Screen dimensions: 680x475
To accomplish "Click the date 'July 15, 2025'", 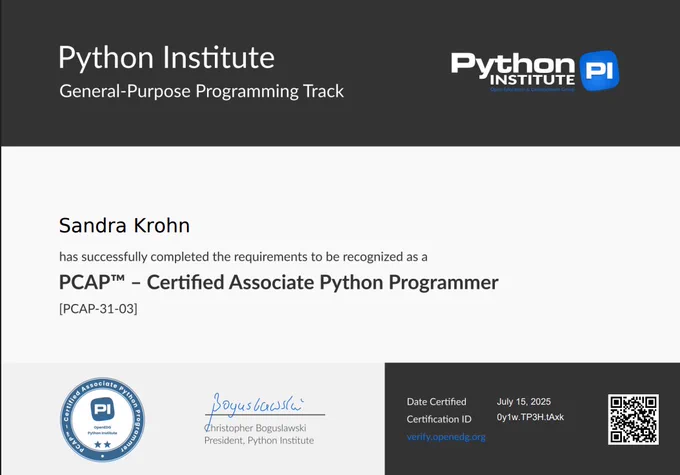I will tap(524, 402).
